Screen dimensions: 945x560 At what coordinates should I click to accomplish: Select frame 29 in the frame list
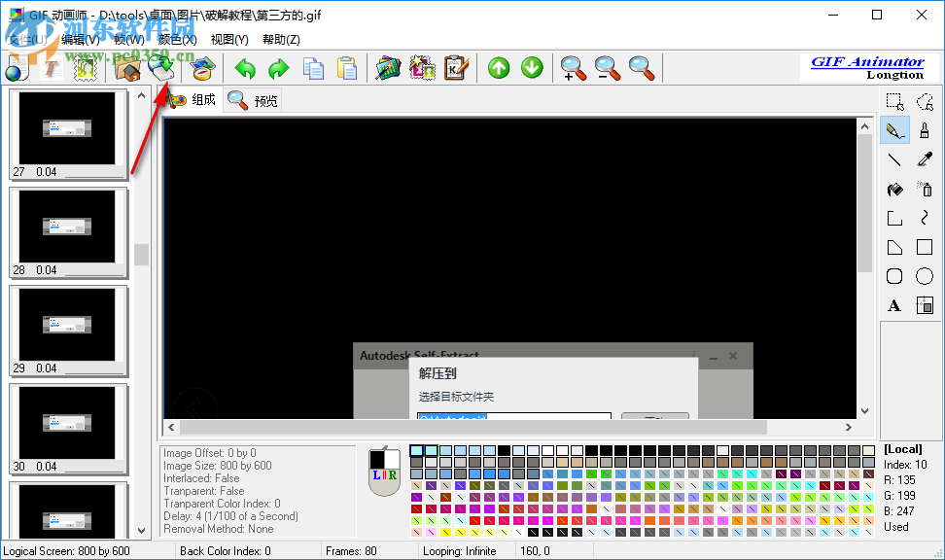pyautogui.click(x=70, y=329)
